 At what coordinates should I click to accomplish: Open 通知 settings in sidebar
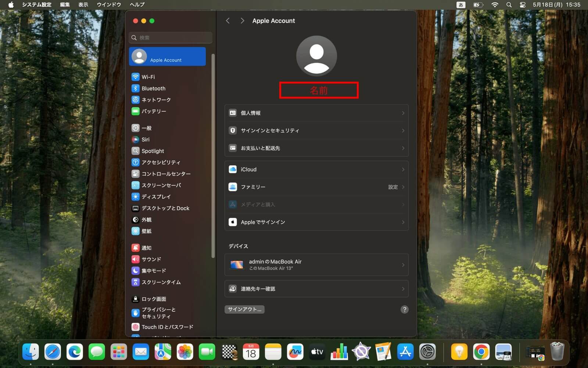tap(168, 248)
